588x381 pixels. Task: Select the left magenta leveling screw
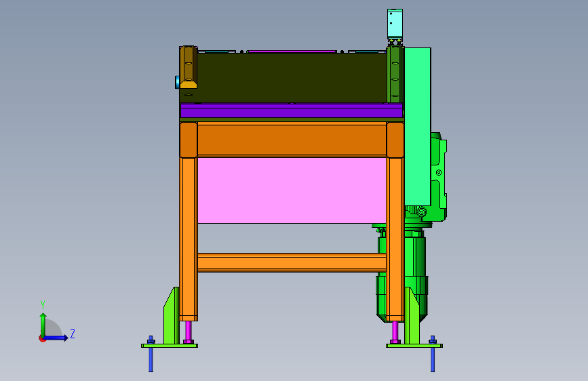189,332
